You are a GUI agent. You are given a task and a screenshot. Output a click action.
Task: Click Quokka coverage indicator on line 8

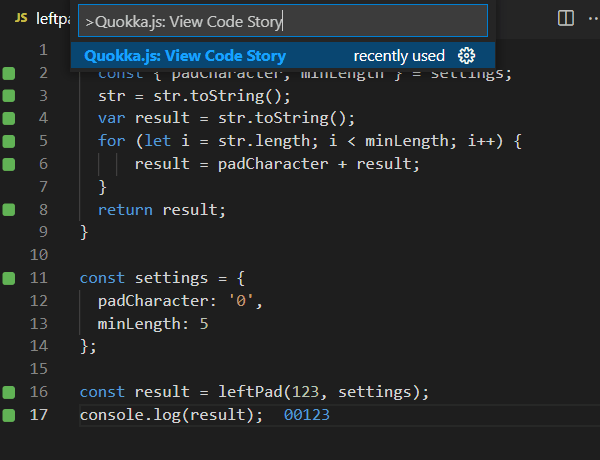pos(9,210)
